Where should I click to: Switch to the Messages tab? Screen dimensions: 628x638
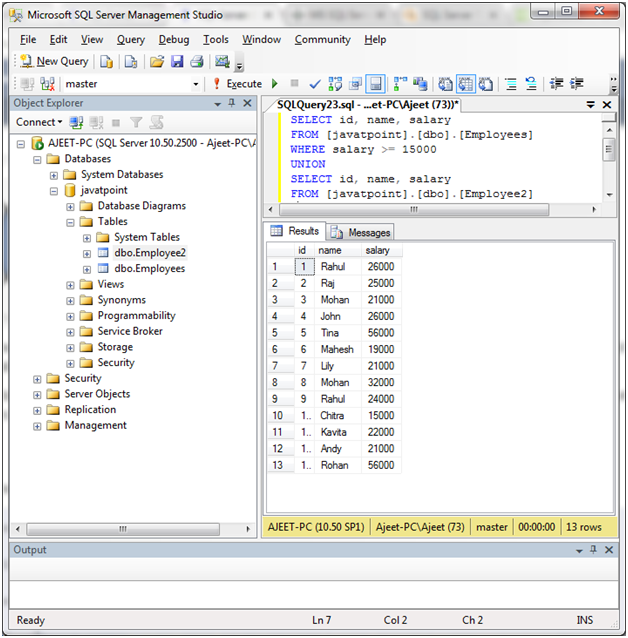click(x=360, y=232)
